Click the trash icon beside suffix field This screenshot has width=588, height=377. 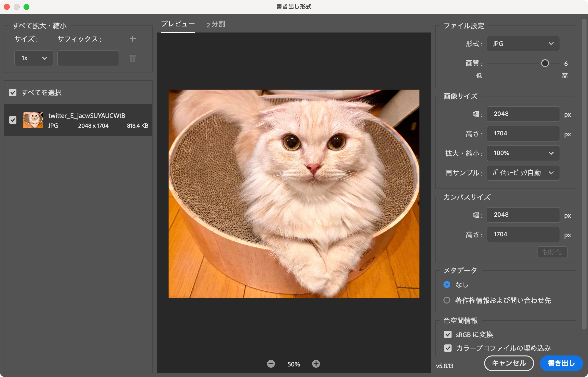[132, 58]
